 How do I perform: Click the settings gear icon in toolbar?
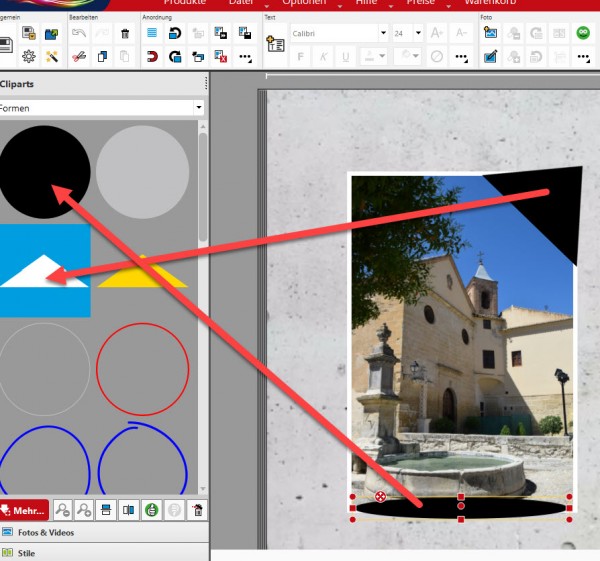click(x=29, y=57)
